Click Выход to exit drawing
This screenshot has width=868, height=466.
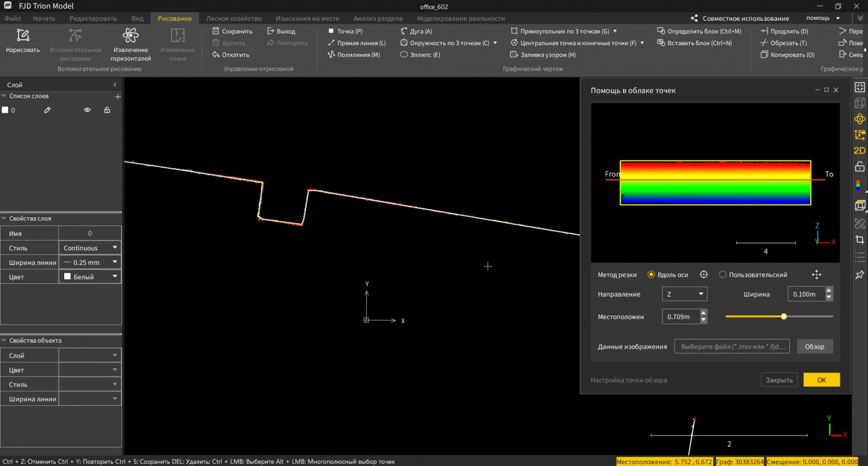(281, 31)
